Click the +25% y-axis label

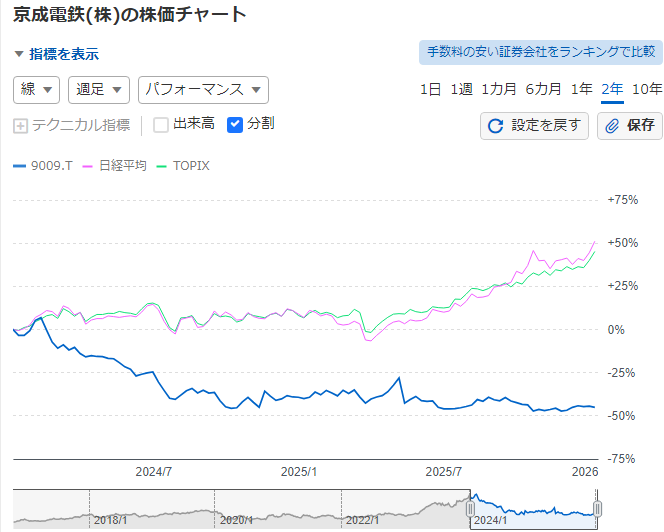tap(622, 286)
